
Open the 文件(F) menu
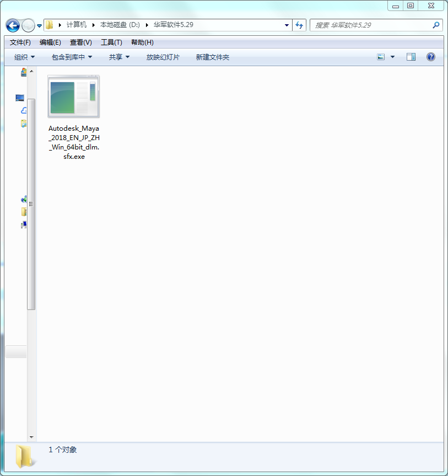(x=20, y=42)
